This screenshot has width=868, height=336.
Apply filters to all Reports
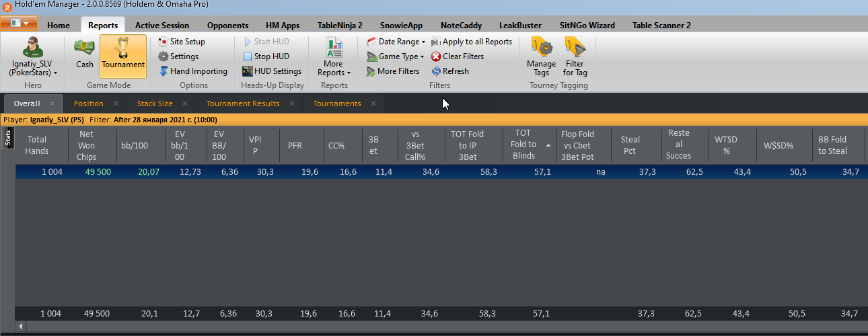click(472, 42)
